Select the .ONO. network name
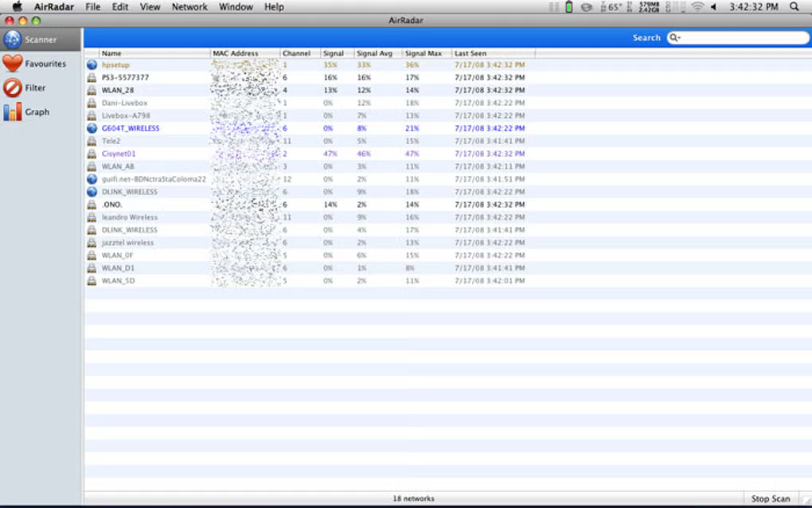 pos(112,205)
